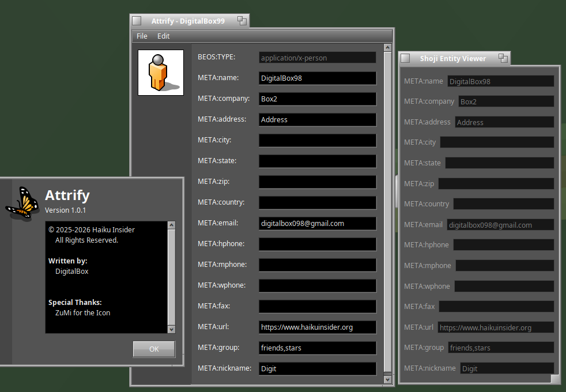Click the Shoji viewer window resize corner
This screenshot has height=392, width=566.
[x=555, y=378]
